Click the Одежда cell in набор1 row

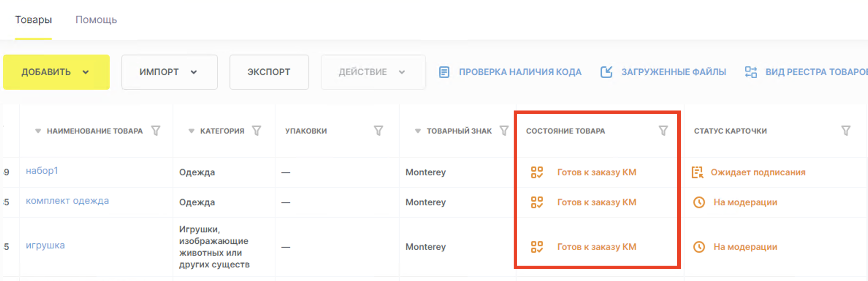pos(197,172)
